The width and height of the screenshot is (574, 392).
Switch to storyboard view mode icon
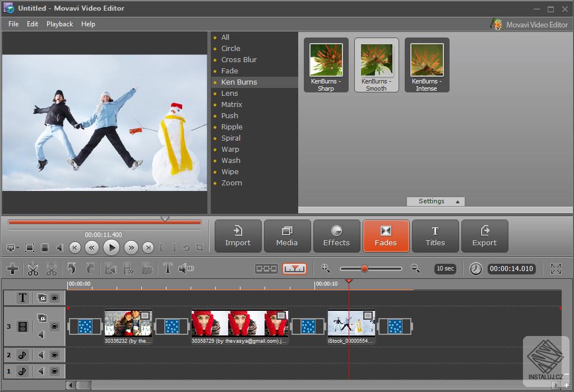coord(266,269)
